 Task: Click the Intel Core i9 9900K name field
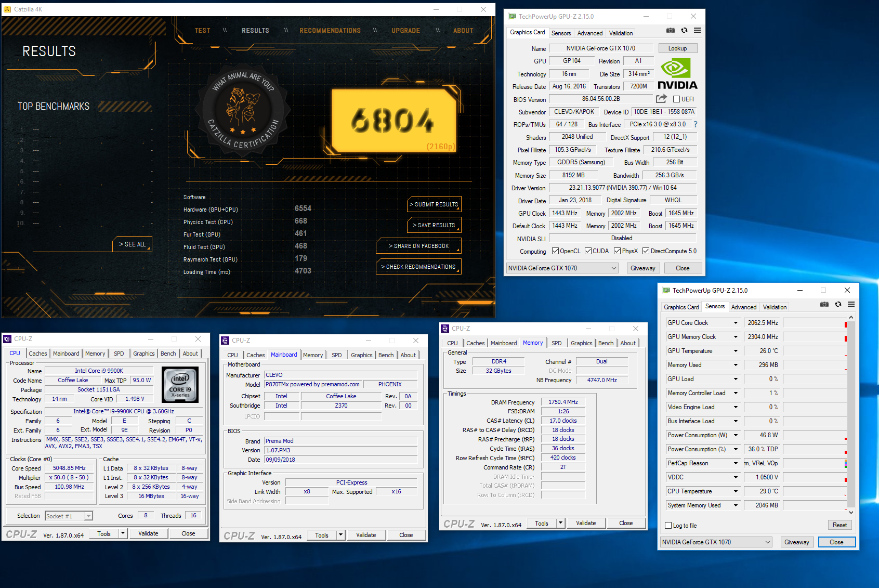[99, 371]
